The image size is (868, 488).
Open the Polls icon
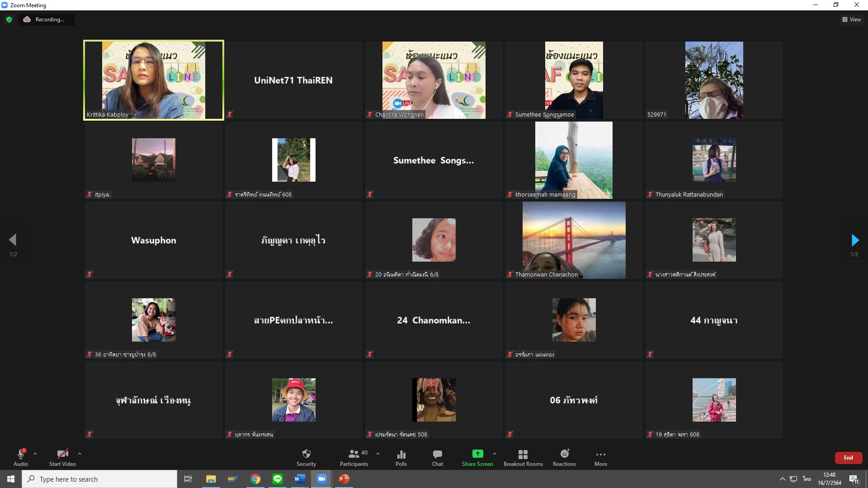point(401,457)
